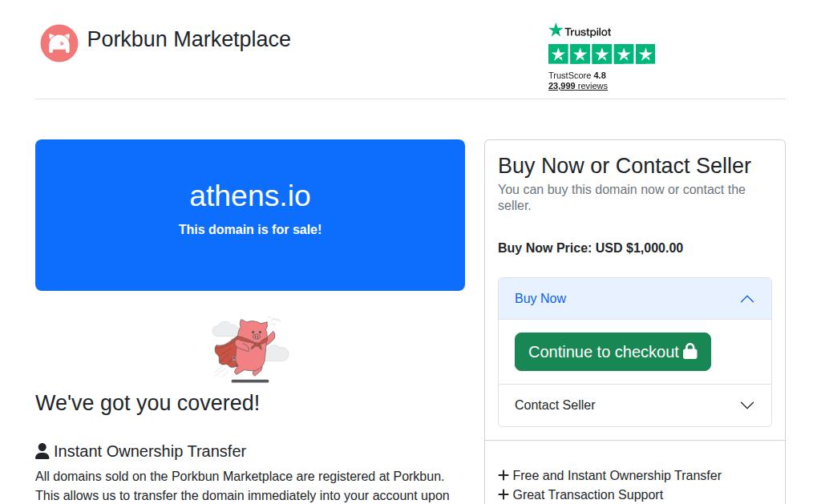Viewport: 821px width, 504px height.
Task: Open the Contact Seller section
Action: pyautogui.click(x=635, y=405)
